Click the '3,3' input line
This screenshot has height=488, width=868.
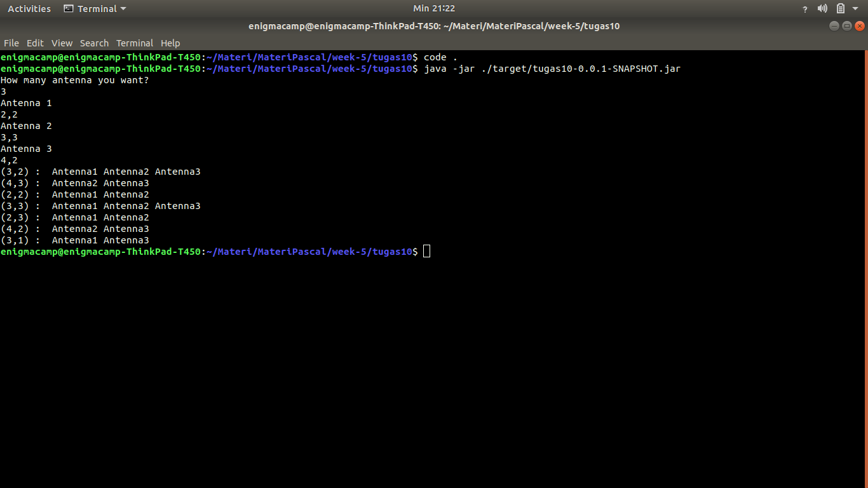(9, 137)
